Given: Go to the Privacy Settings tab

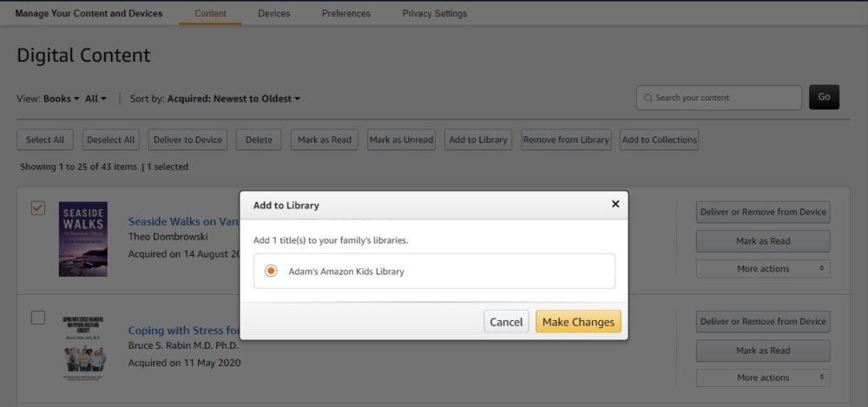Looking at the screenshot, I should pyautogui.click(x=434, y=14).
